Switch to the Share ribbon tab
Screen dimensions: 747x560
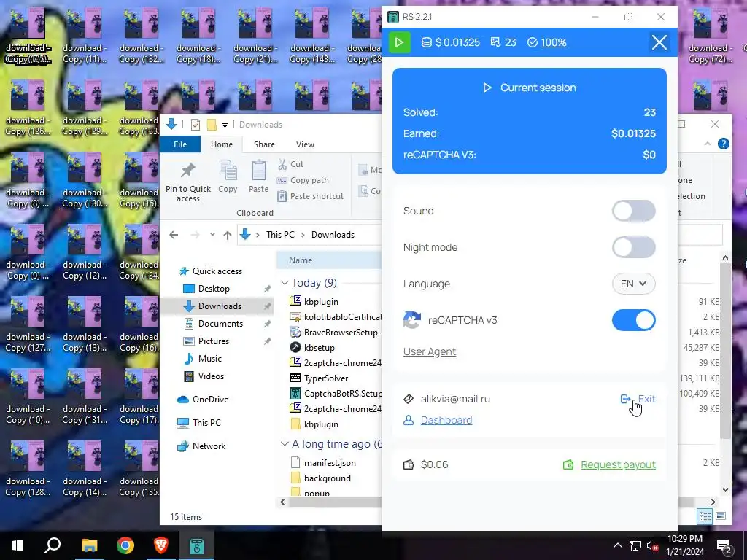(264, 144)
